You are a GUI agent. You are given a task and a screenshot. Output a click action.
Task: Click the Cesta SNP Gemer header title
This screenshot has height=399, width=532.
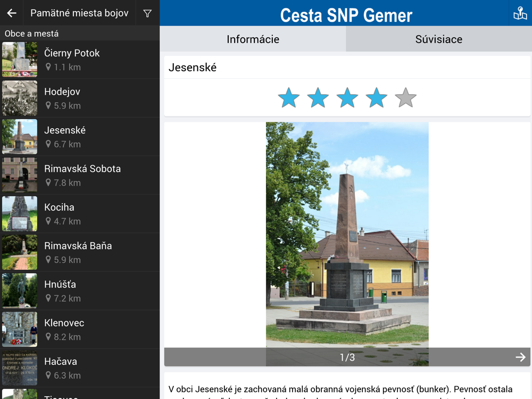tap(346, 15)
